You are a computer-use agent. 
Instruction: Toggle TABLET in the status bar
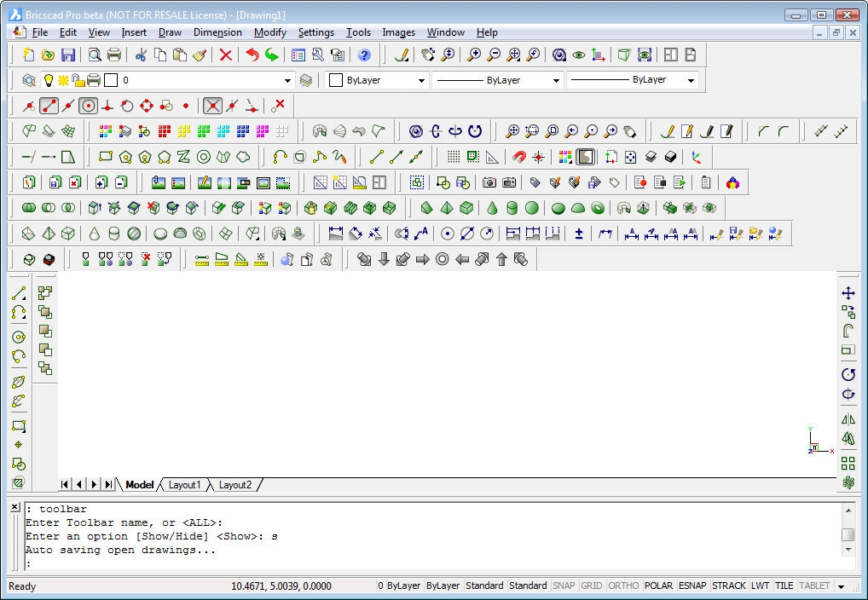(x=814, y=586)
